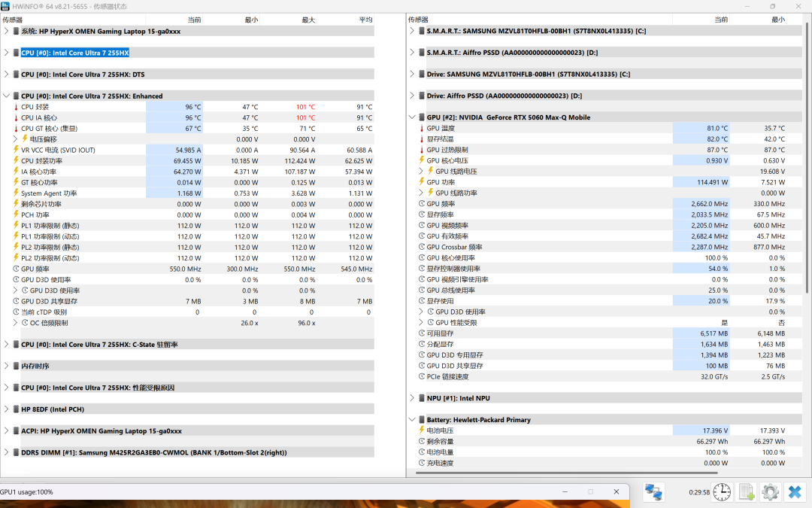Select the GPU 功率 value 114.491 W
Viewport: 812px width, 508px height.
pos(713,182)
